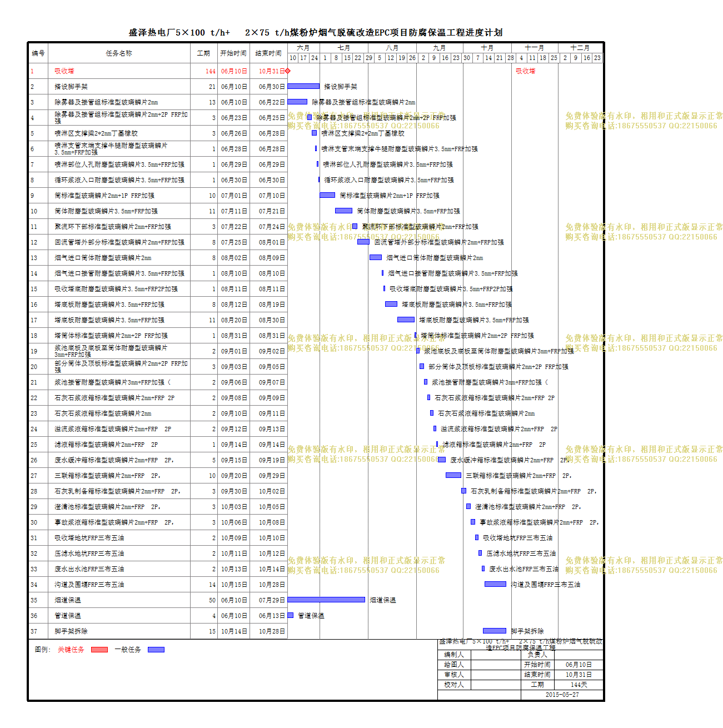Viewport: 723px width, 728px height.
Task: Select task name 废水缓冲箱标准型玻璃鳞片 in row 26
Action: tap(114, 460)
